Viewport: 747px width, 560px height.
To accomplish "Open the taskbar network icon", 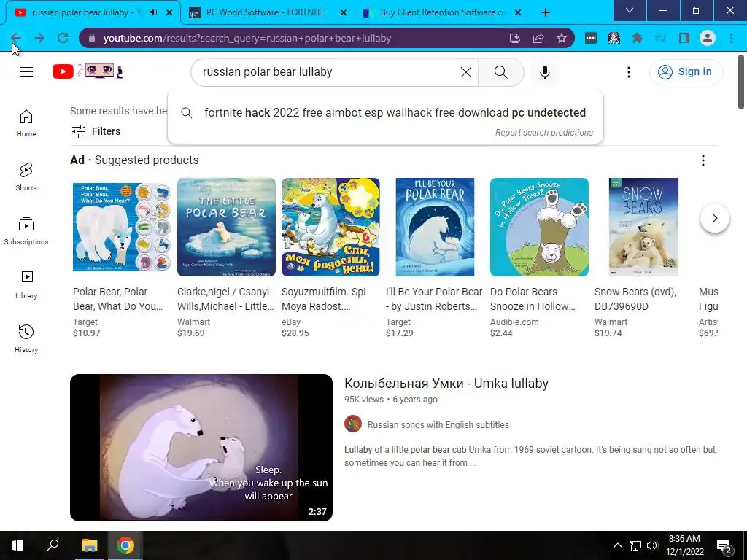I will click(x=635, y=545).
